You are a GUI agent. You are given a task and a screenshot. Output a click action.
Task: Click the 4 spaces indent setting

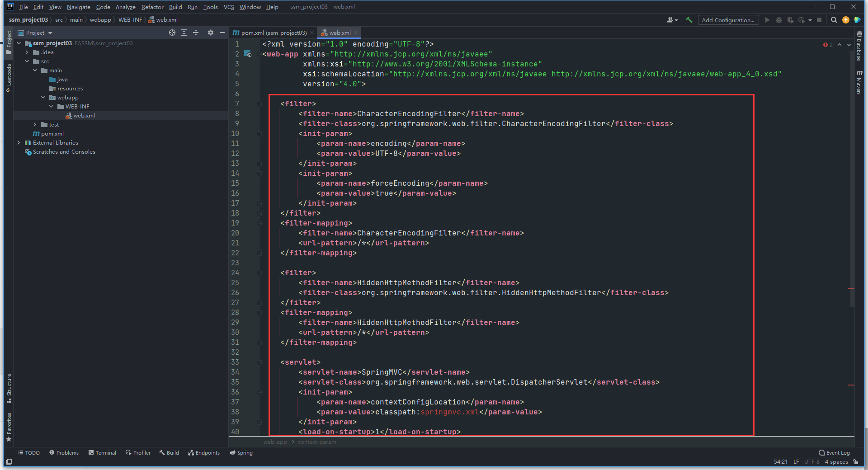click(836, 462)
